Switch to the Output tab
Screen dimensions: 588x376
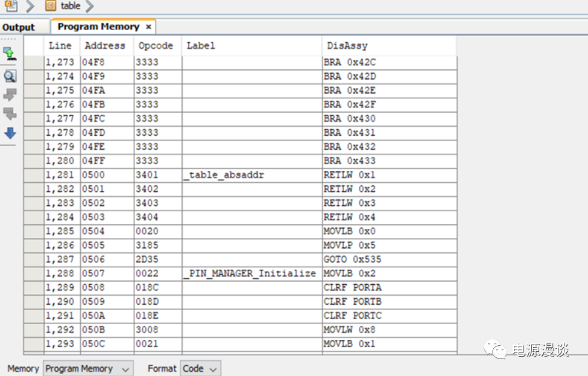point(19,27)
